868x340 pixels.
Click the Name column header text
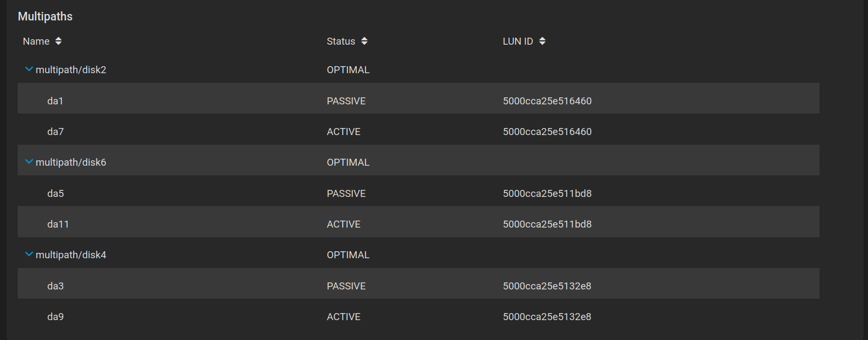pyautogui.click(x=36, y=41)
